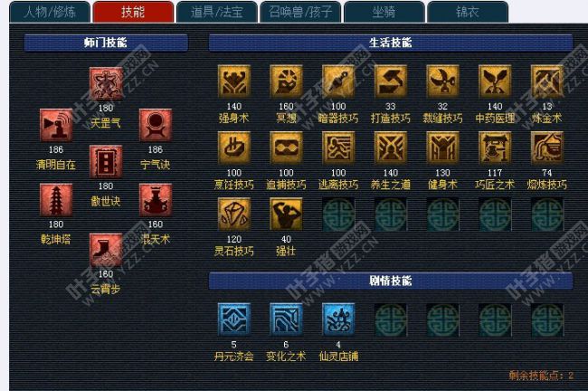This screenshot has height=391, width=588.
Task: Click the 冥想 meditation skill icon
Action: (x=286, y=81)
